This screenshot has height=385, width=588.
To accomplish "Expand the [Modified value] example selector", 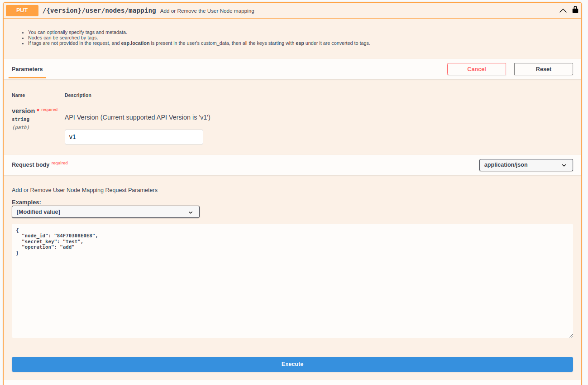I will click(x=105, y=212).
